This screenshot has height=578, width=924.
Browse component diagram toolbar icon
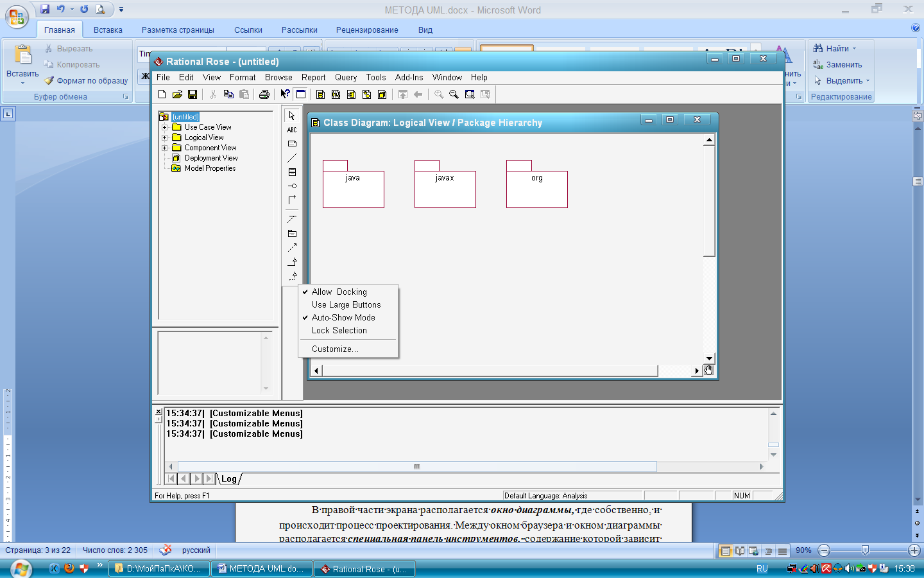[x=351, y=94]
